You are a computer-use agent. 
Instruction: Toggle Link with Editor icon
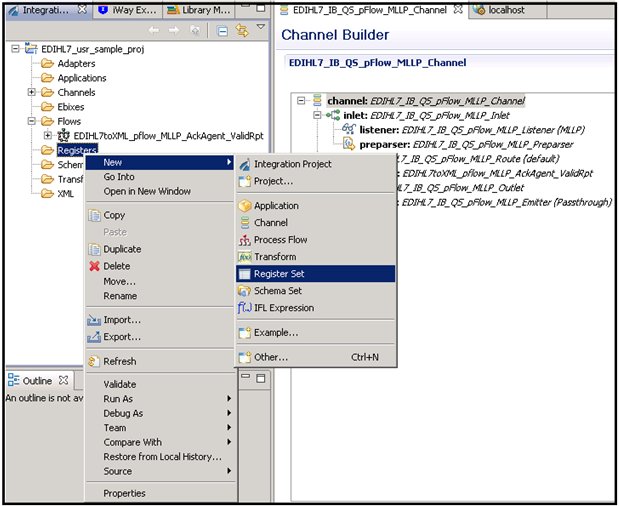241,31
